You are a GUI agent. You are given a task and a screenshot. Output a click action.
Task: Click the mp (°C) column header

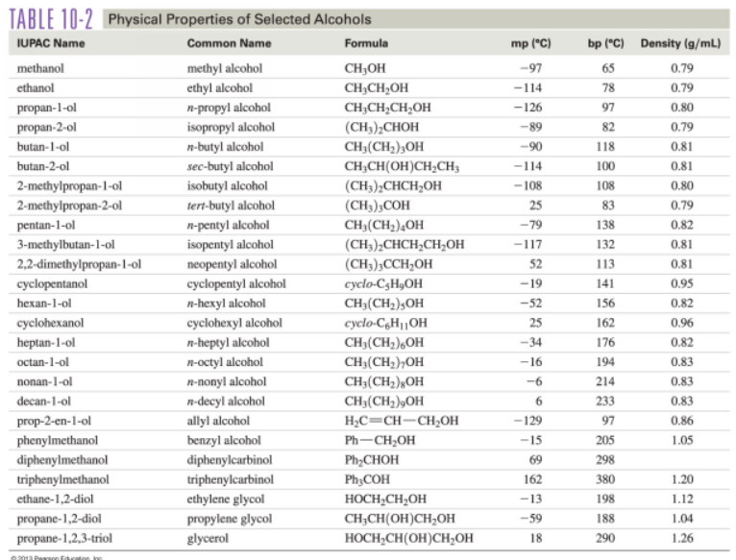pyautogui.click(x=529, y=43)
